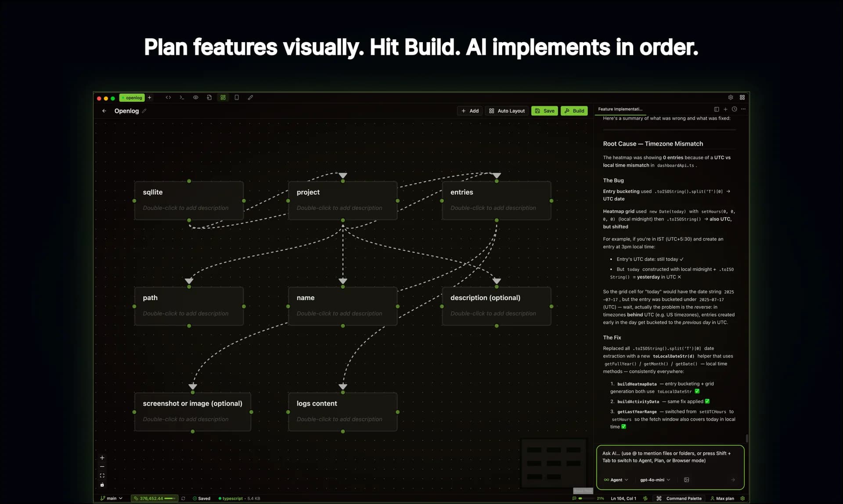
Task: Open the terminal icon in the top toolbar
Action: (182, 97)
